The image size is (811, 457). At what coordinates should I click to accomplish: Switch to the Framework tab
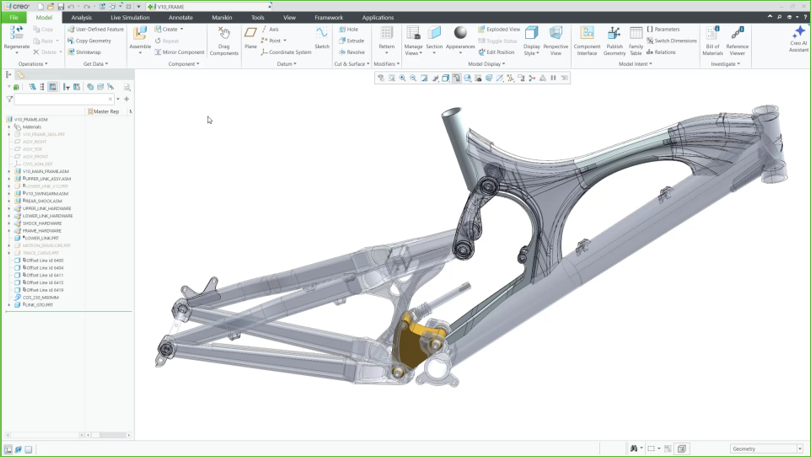pyautogui.click(x=328, y=18)
